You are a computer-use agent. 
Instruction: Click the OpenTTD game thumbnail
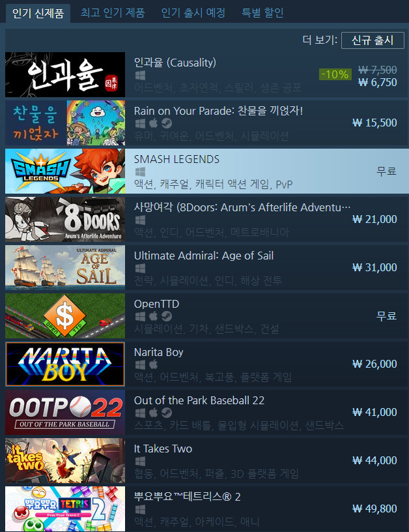pyautogui.click(x=65, y=316)
